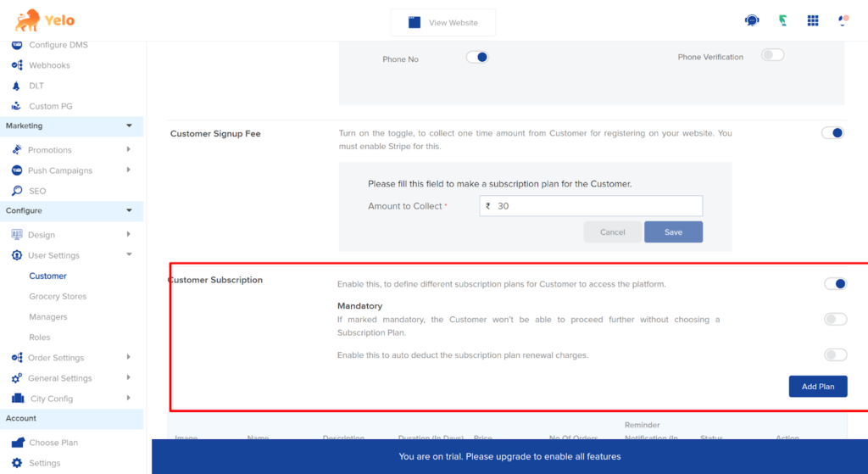Click the General Settings gears icon
The width and height of the screenshot is (868, 474).
(17, 378)
